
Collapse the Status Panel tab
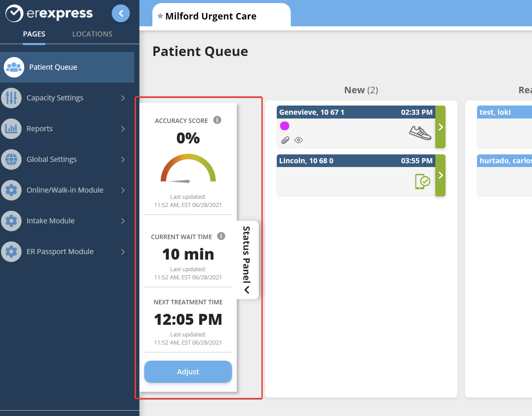click(247, 260)
